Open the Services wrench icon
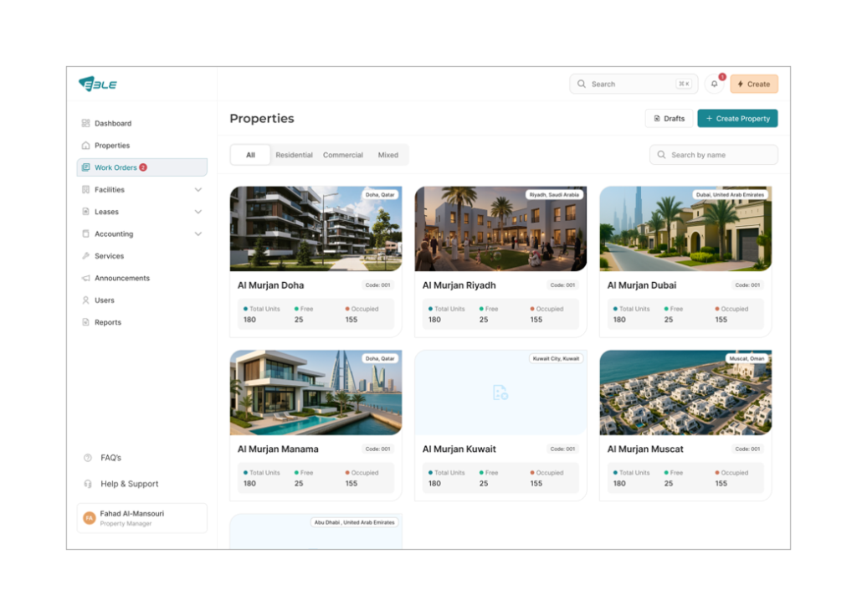The height and width of the screenshot is (616, 857). click(85, 256)
